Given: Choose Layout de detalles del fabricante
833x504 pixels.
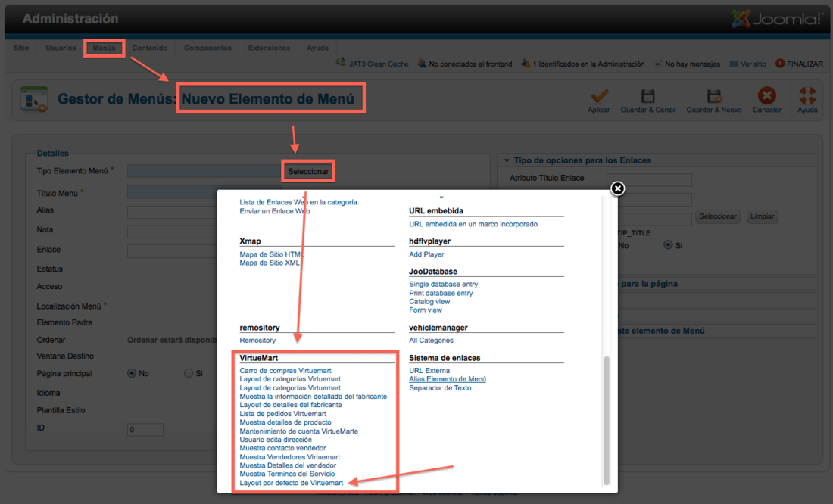Looking at the screenshot, I should click(x=291, y=405).
